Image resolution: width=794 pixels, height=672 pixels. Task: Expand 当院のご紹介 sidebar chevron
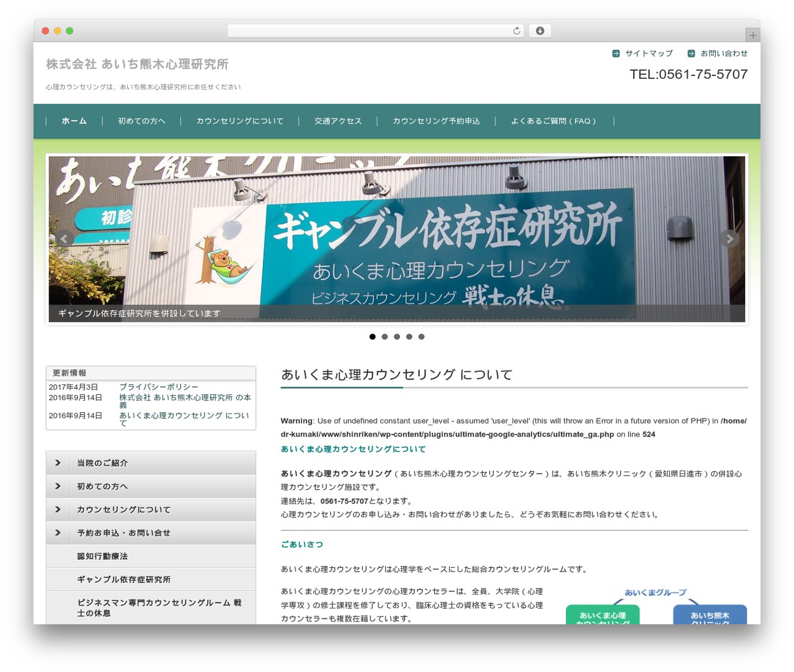pyautogui.click(x=58, y=463)
